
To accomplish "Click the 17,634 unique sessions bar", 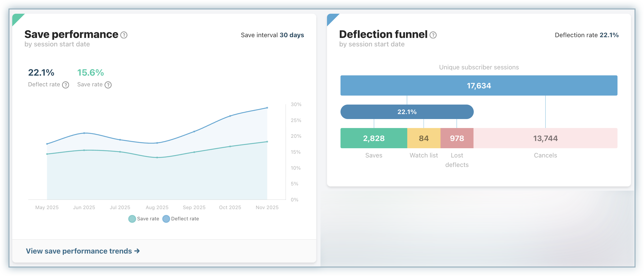I will [479, 86].
